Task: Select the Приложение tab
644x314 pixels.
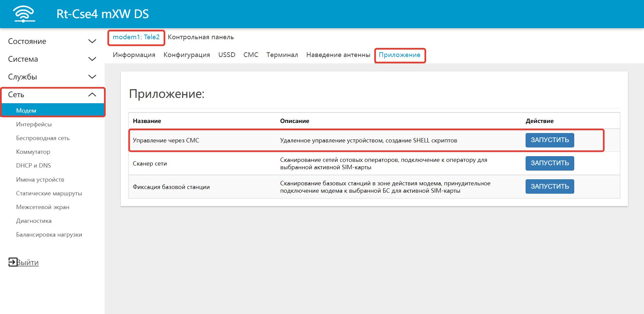Action: pos(399,55)
